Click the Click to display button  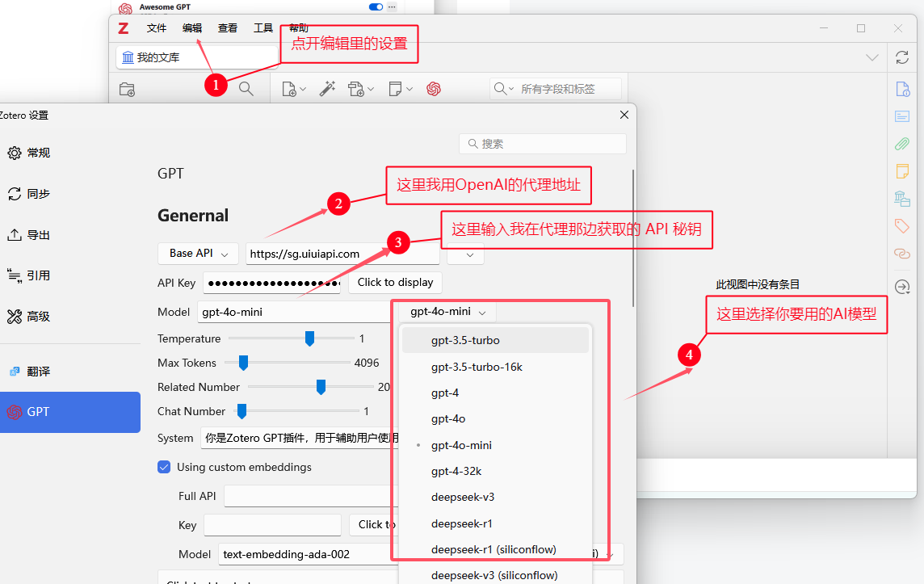click(396, 282)
